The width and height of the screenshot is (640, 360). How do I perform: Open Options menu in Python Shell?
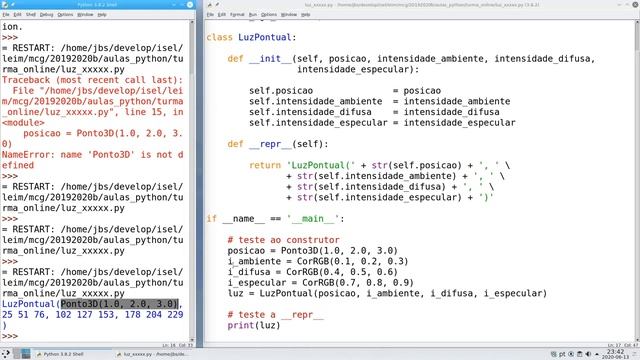pyautogui.click(x=65, y=14)
